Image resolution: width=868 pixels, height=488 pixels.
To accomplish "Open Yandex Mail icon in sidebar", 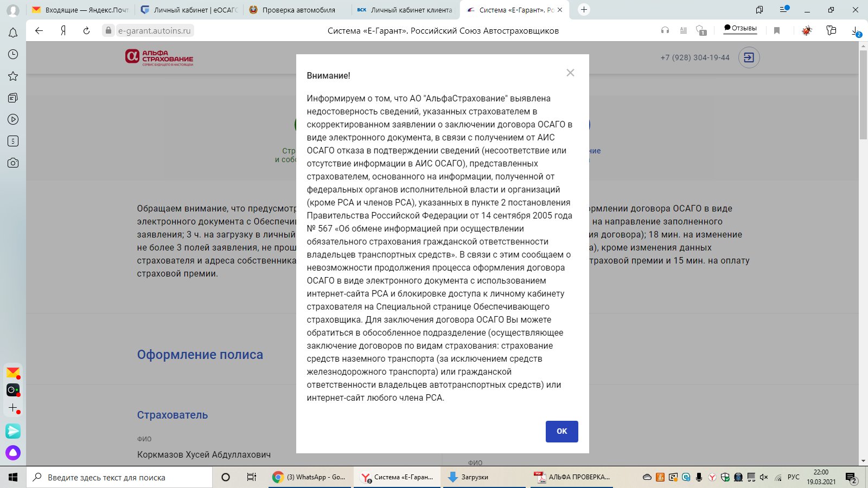I will click(x=13, y=373).
